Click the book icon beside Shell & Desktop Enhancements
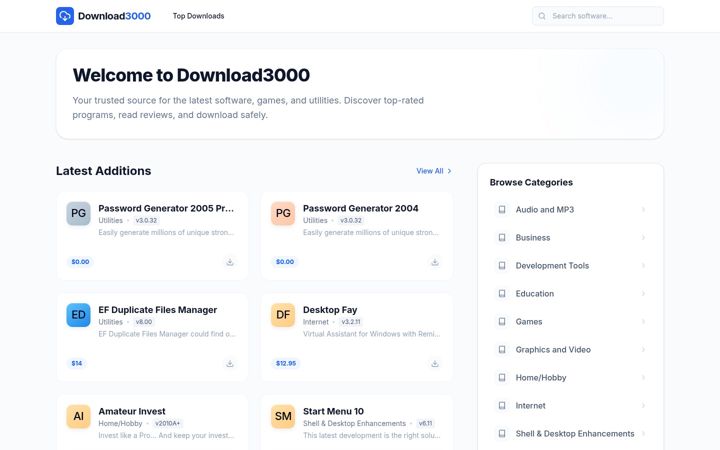The width and height of the screenshot is (720, 450). (502, 434)
